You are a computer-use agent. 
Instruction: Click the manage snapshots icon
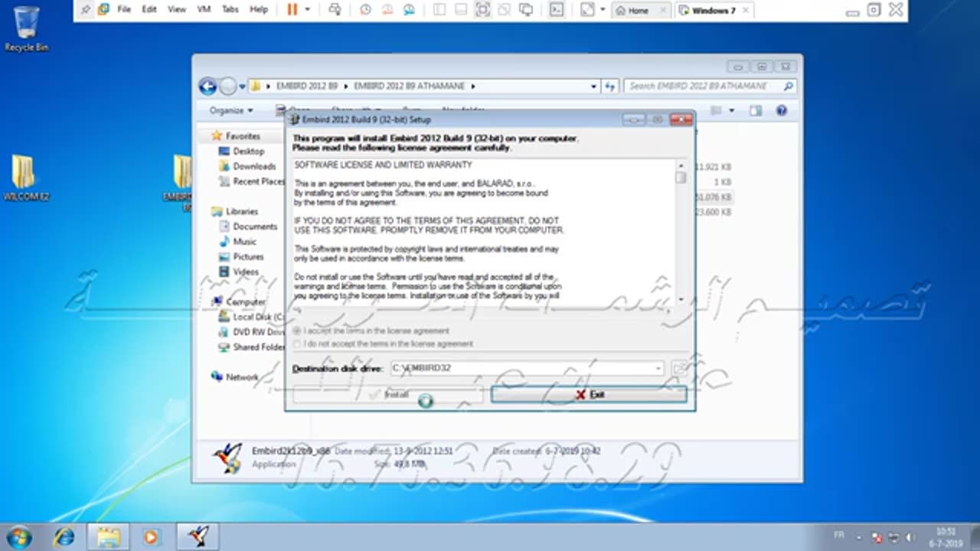point(409,10)
